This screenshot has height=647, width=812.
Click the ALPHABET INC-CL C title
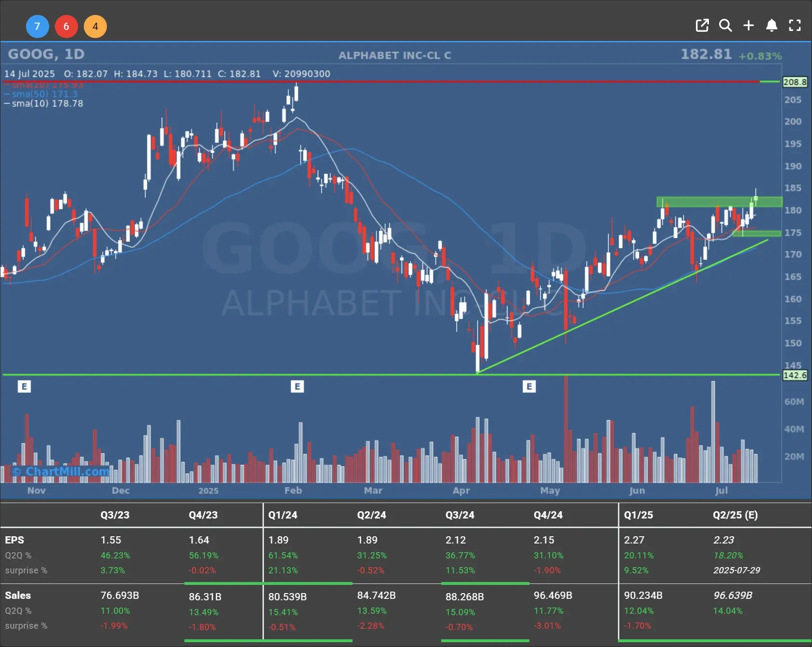point(395,55)
